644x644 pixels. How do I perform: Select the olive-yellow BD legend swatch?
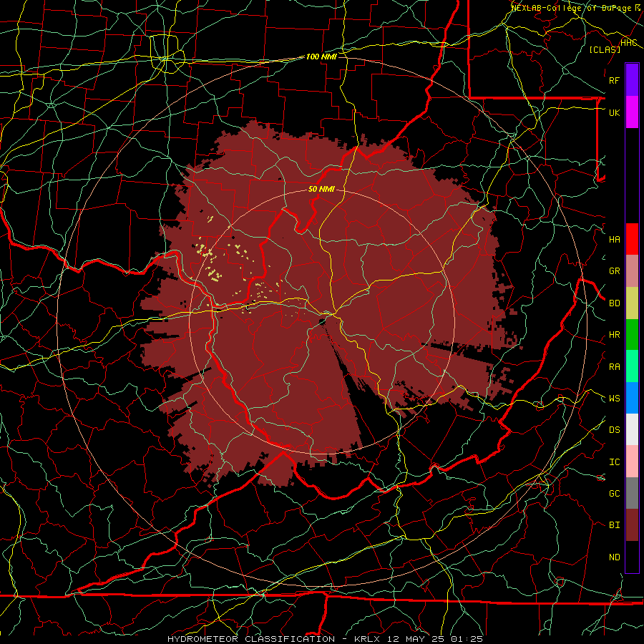(x=632, y=303)
